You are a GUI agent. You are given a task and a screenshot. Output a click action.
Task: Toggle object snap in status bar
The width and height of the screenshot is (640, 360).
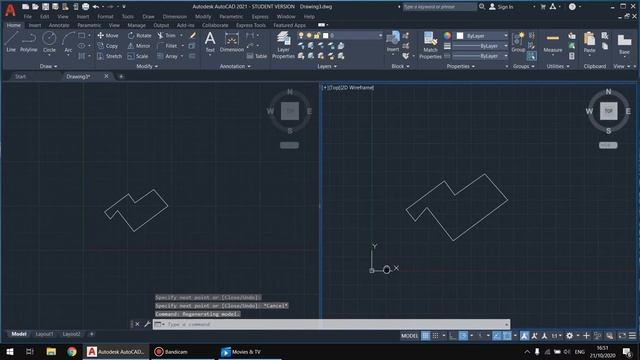tap(507, 336)
